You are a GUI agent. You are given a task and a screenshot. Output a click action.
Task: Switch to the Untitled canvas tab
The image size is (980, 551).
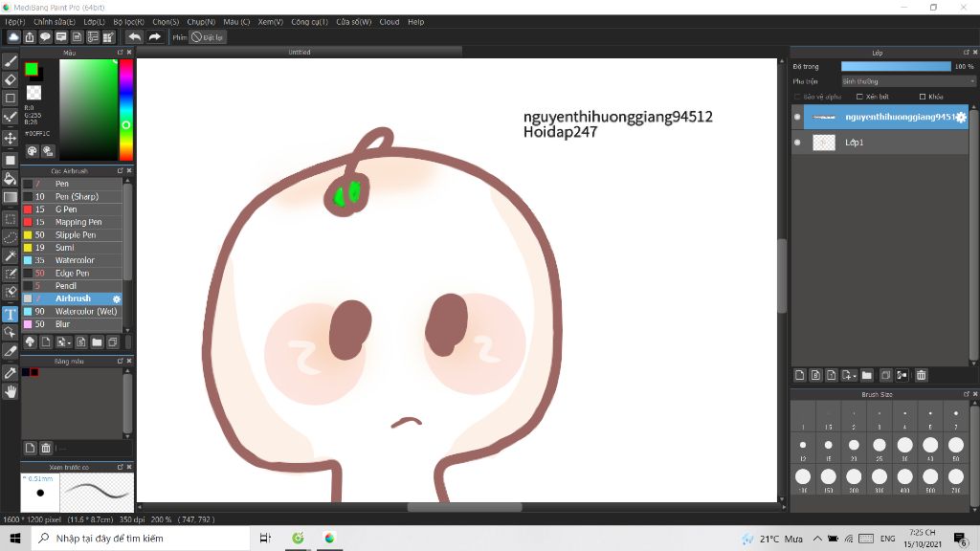300,53
